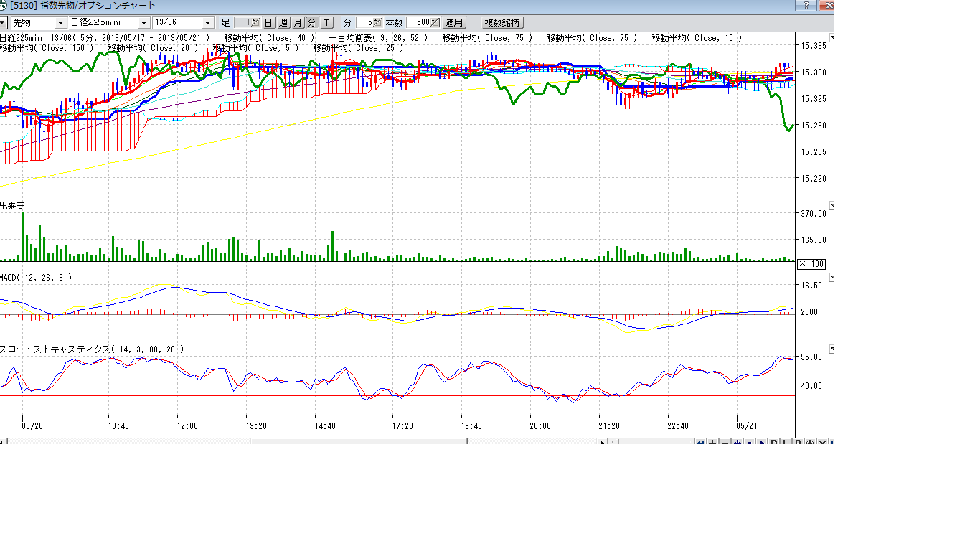Select the minute (分) timeframe toggle
Viewport: 980px width, 551px height.
[312, 23]
